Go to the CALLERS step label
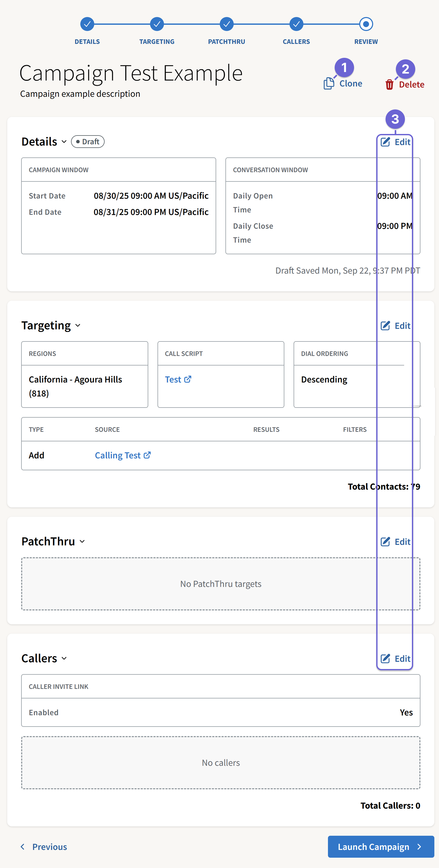The image size is (439, 868). click(296, 42)
